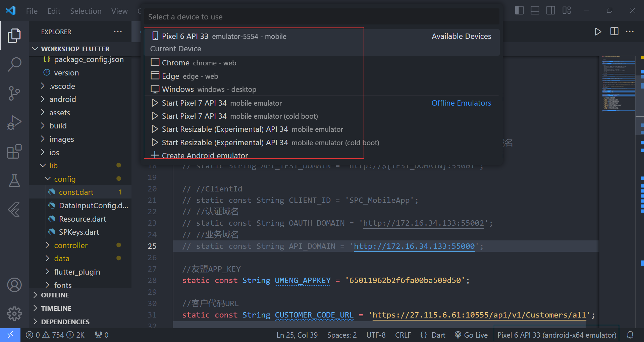Open the Search view
The image size is (644, 342).
point(14,64)
